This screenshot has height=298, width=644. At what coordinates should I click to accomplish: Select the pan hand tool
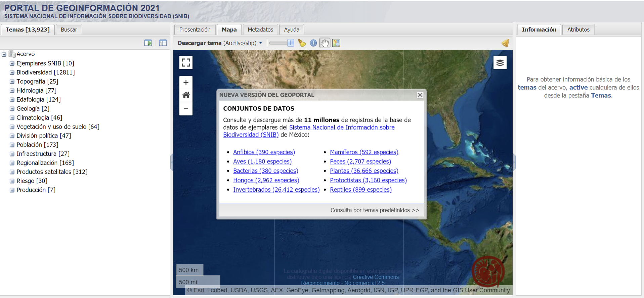[x=325, y=43]
